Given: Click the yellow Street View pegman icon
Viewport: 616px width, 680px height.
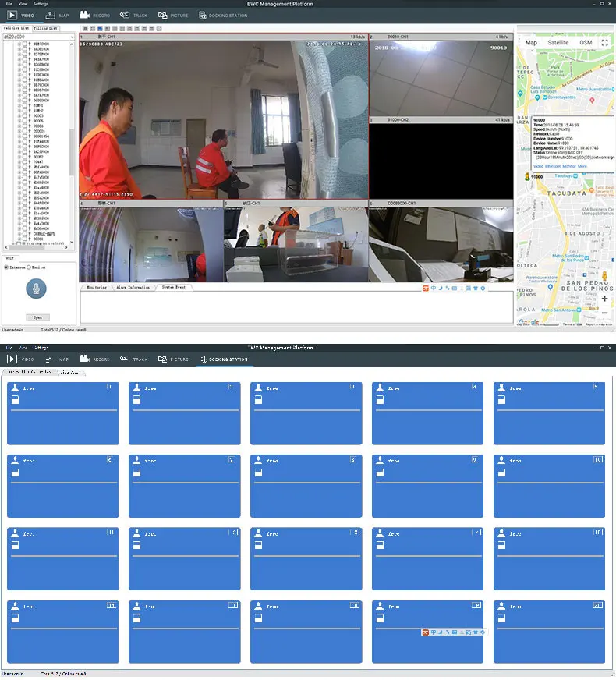Looking at the screenshot, I should tap(604, 278).
